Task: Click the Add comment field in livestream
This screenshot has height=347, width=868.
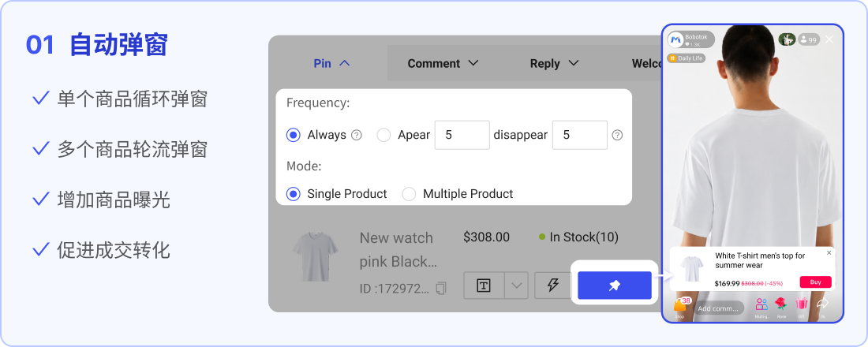Action: tap(720, 308)
